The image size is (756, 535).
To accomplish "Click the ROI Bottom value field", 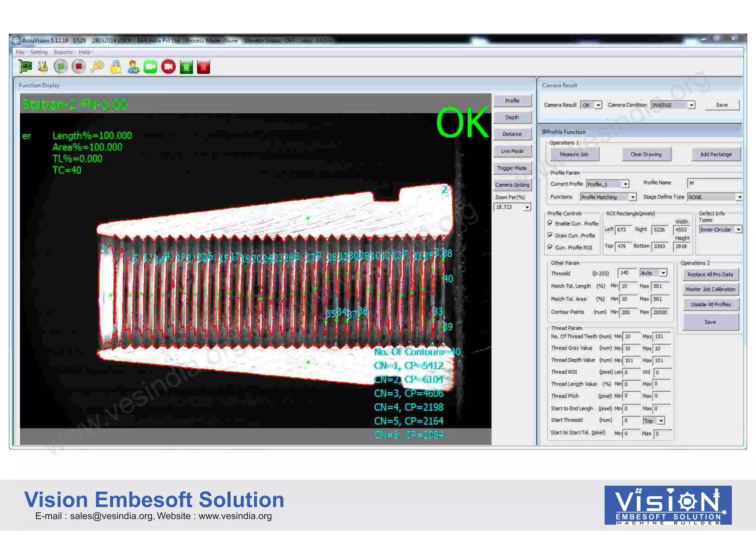I will [660, 246].
